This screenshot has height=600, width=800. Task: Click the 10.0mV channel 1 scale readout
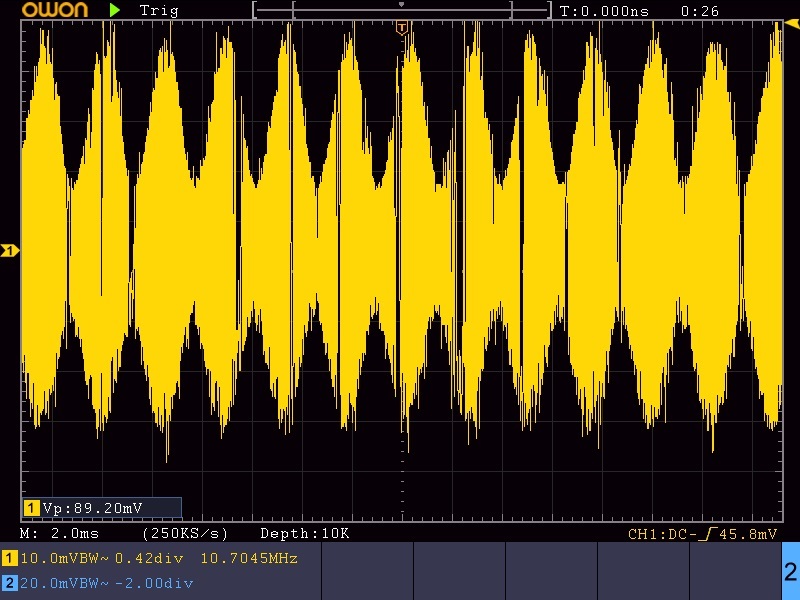click(x=60, y=558)
